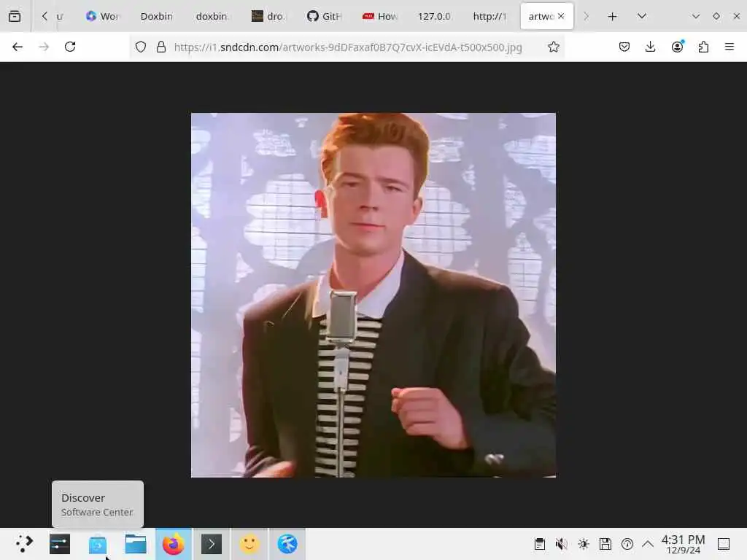Open the blue globe taskbar app
Screen dimensions: 747x560
tap(287, 544)
